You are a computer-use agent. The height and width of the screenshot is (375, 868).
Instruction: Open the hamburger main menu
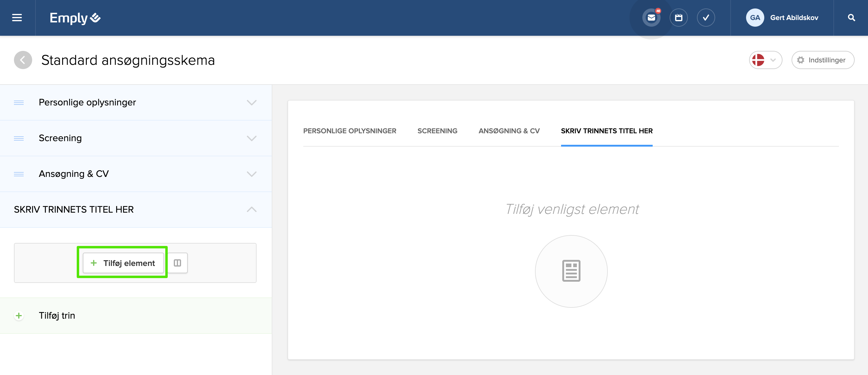click(x=17, y=18)
